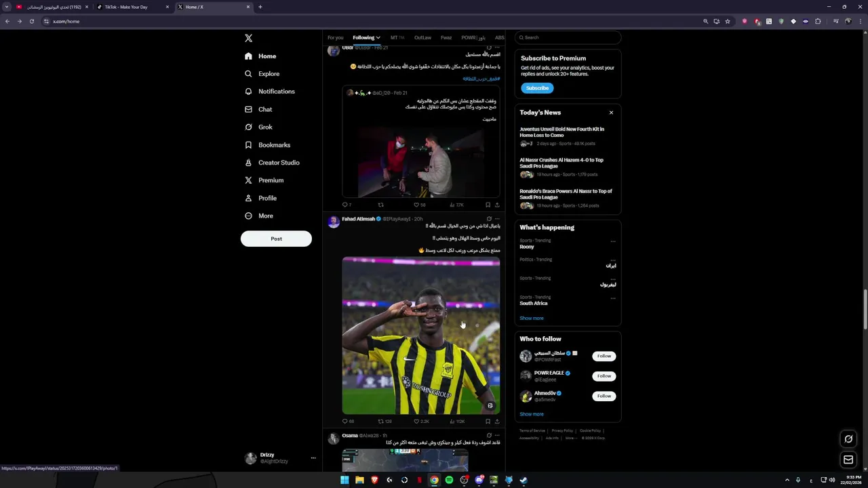
Task: Open more options on Osama's post
Action: (497, 435)
